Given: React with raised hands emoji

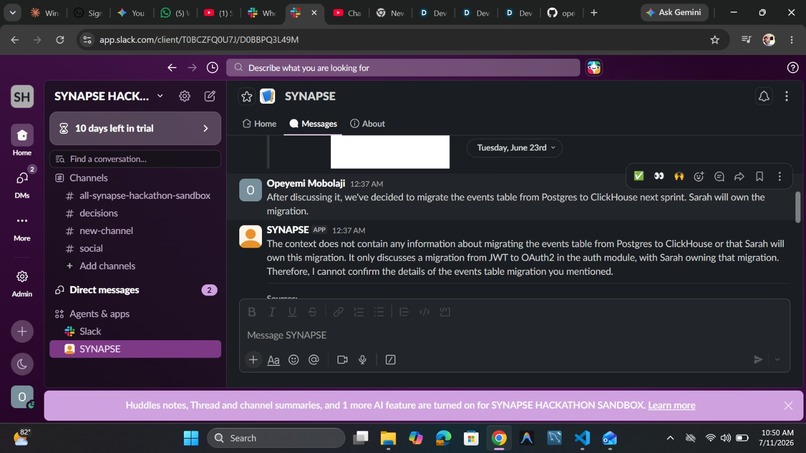Looking at the screenshot, I should tap(679, 176).
